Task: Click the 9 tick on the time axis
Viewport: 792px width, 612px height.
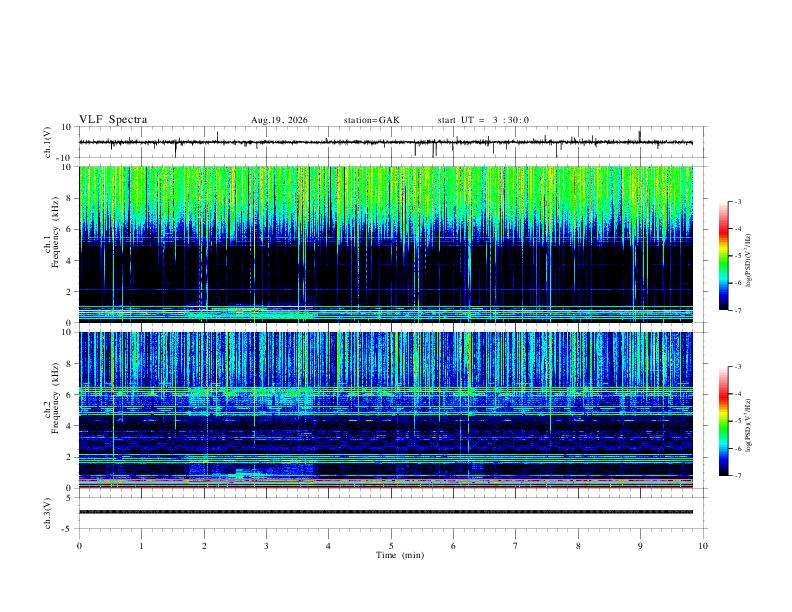Action: click(640, 546)
